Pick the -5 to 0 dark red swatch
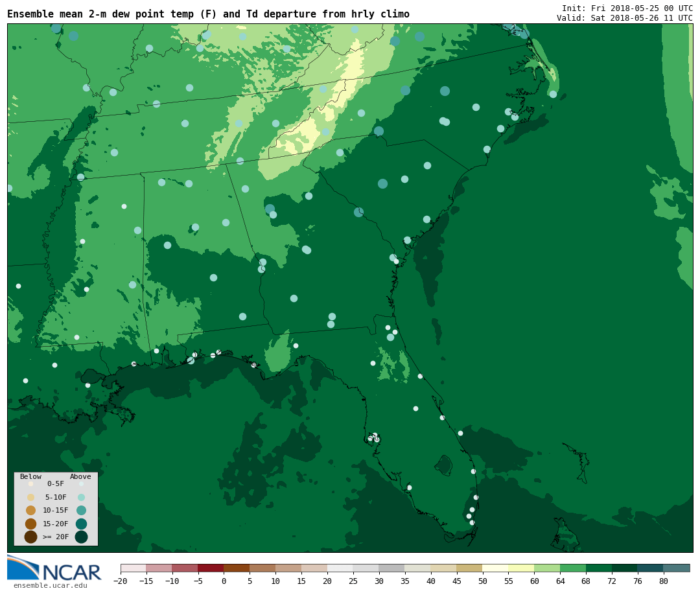The image size is (700, 593). [211, 568]
